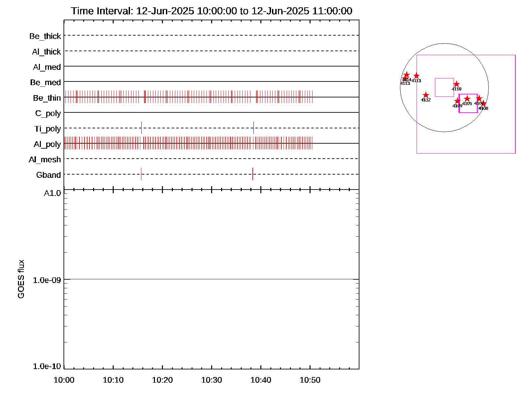Image resolution: width=532 pixels, height=399 pixels.
Task: Click the red star for region 4105
Action: 467,99
